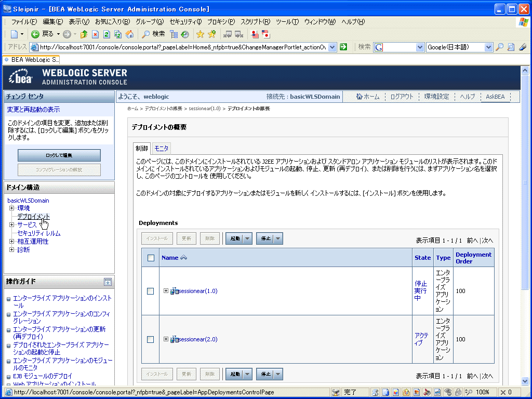Check the box for sessionear(1.0)
This screenshot has height=399, width=532.
150,291
